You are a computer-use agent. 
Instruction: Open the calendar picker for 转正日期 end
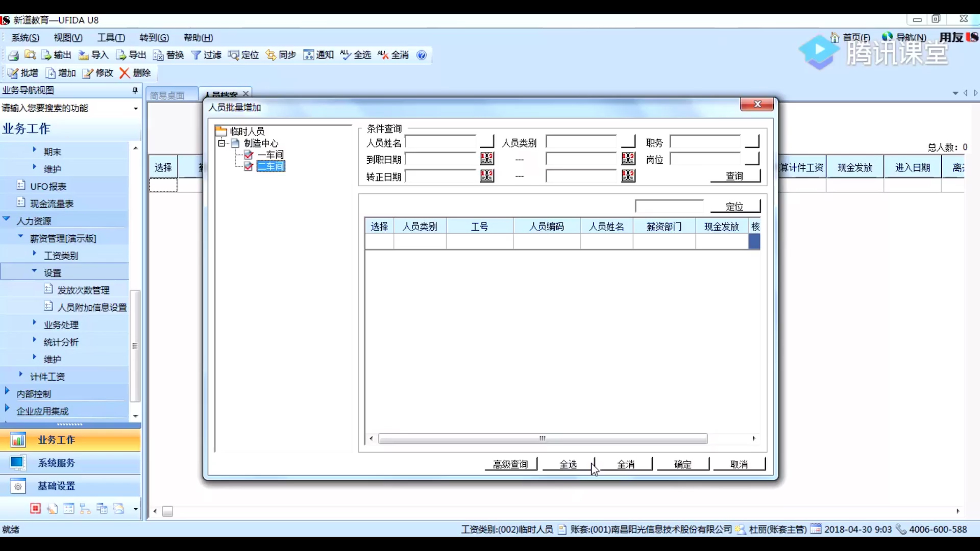pos(628,176)
